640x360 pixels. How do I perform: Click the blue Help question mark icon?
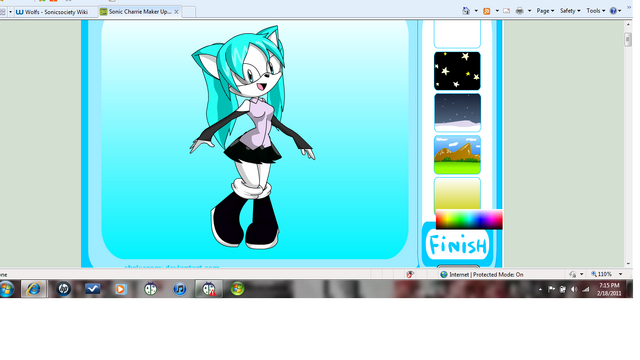613,11
